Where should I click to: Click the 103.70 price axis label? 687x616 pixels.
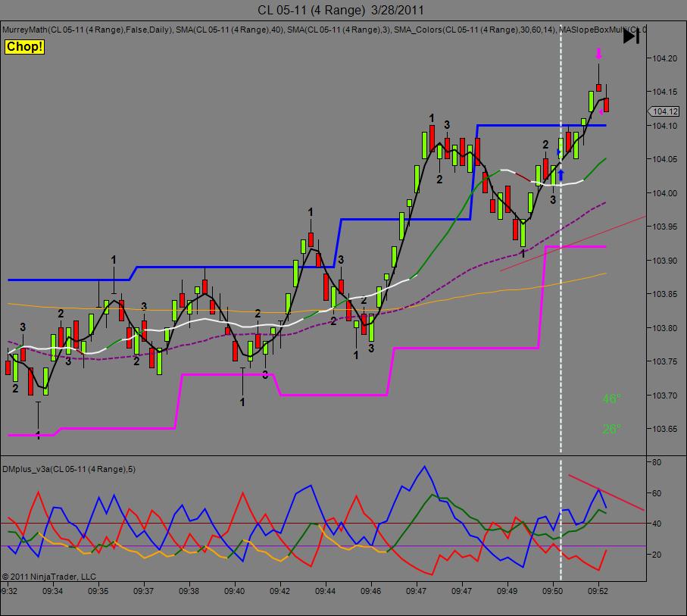coord(664,395)
